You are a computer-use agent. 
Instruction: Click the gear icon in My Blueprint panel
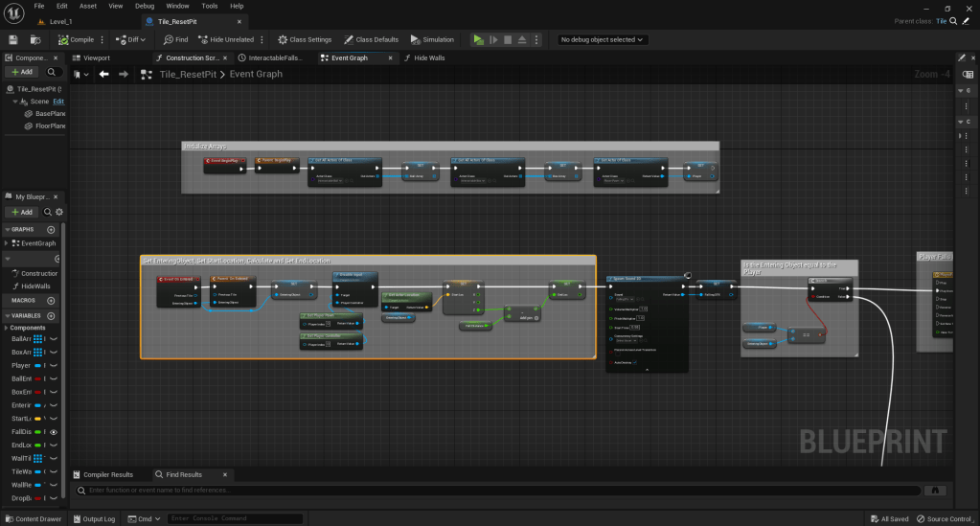(x=58, y=212)
